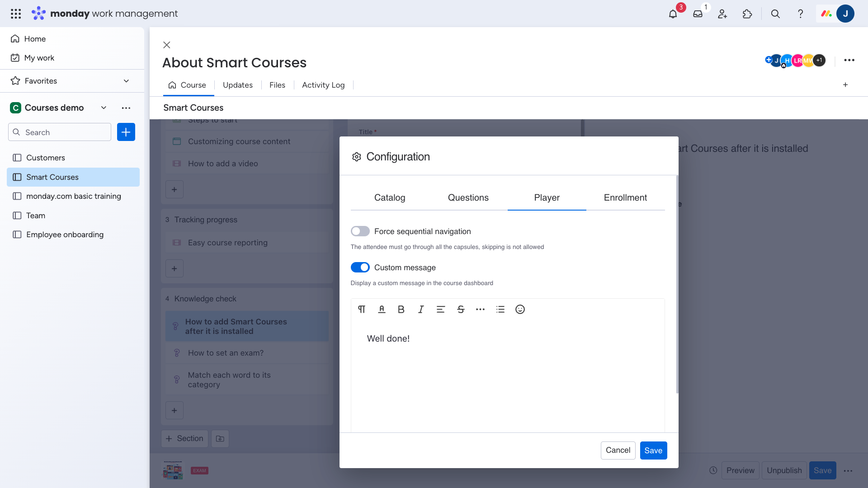Click the Unpublish button
Screen dimensions: 868x488
(784, 470)
